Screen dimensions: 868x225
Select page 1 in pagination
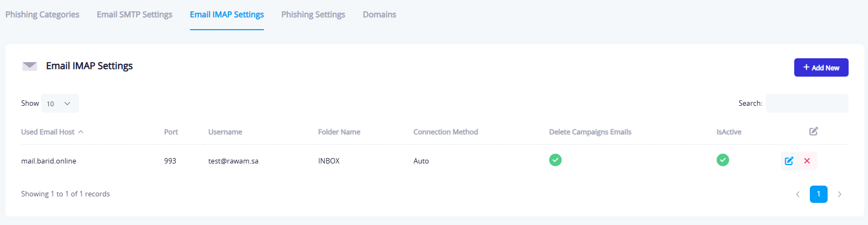point(818,194)
